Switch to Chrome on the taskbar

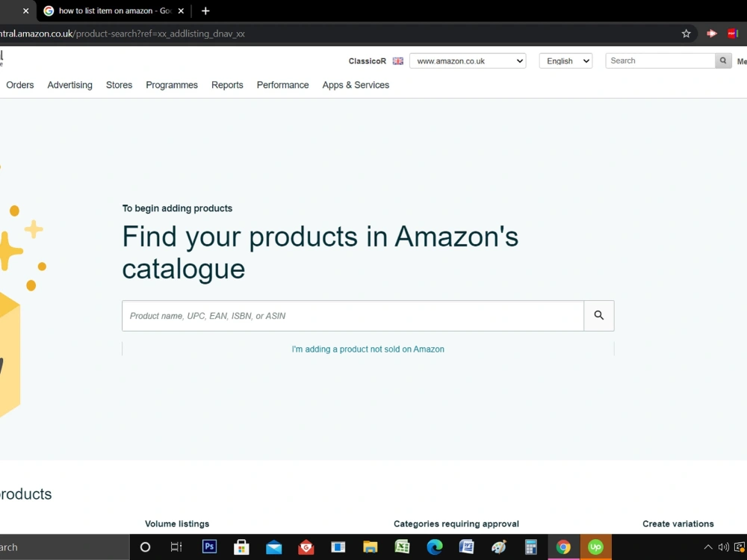tap(563, 547)
